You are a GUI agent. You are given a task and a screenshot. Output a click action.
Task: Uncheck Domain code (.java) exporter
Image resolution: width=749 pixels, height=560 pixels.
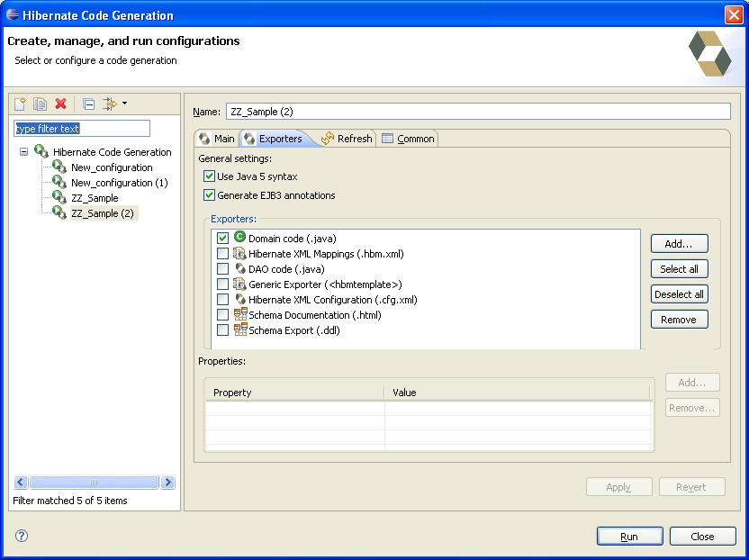(x=222, y=238)
